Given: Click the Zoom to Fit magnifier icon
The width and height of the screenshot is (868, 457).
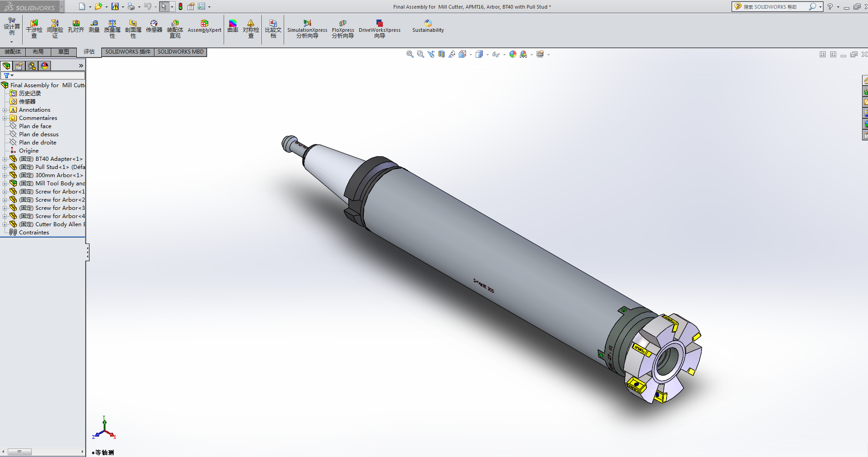Looking at the screenshot, I should click(410, 55).
